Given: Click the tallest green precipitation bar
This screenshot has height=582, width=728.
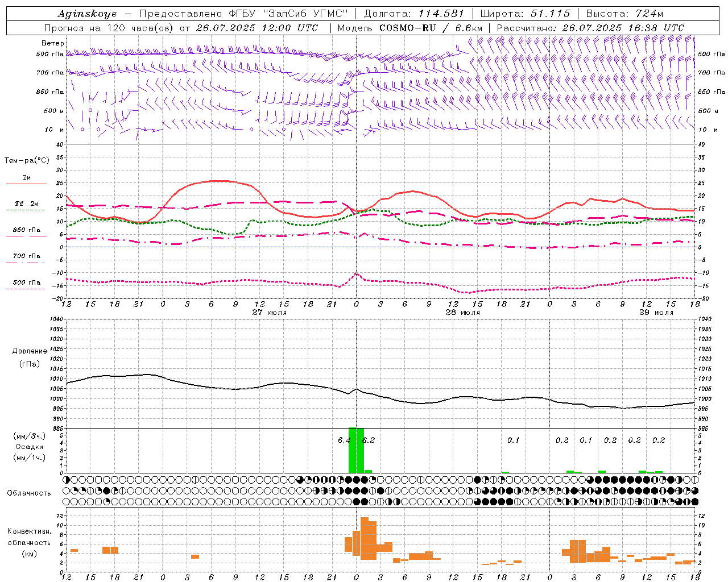Looking at the screenshot, I should [352, 450].
